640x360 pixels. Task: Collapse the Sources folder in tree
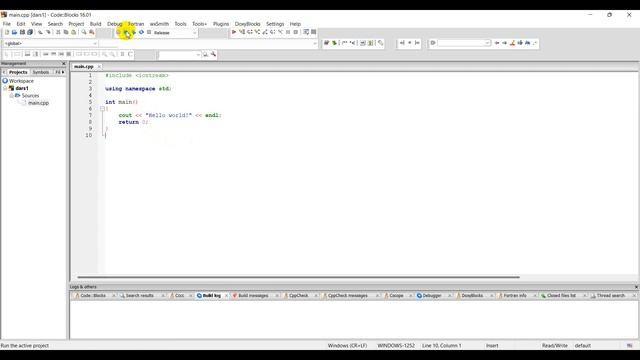click(11, 96)
